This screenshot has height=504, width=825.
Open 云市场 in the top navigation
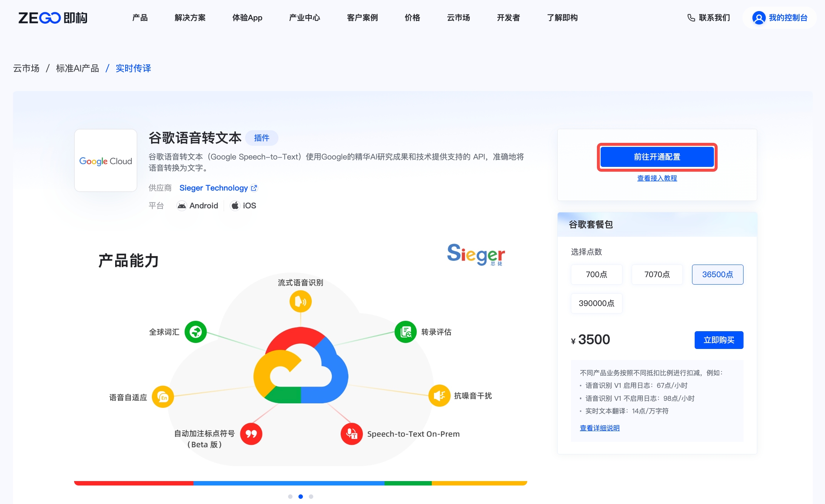pos(458,18)
